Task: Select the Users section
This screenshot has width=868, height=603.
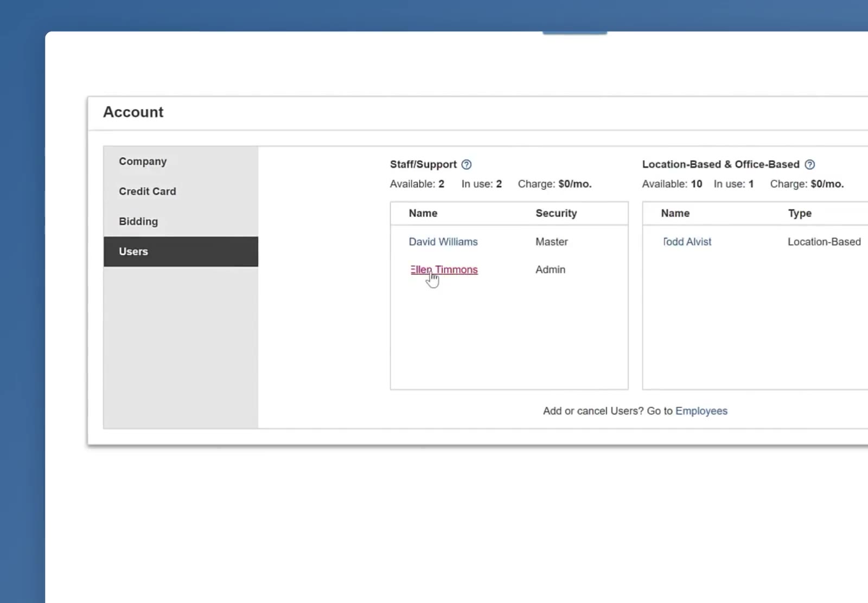Action: click(x=181, y=252)
